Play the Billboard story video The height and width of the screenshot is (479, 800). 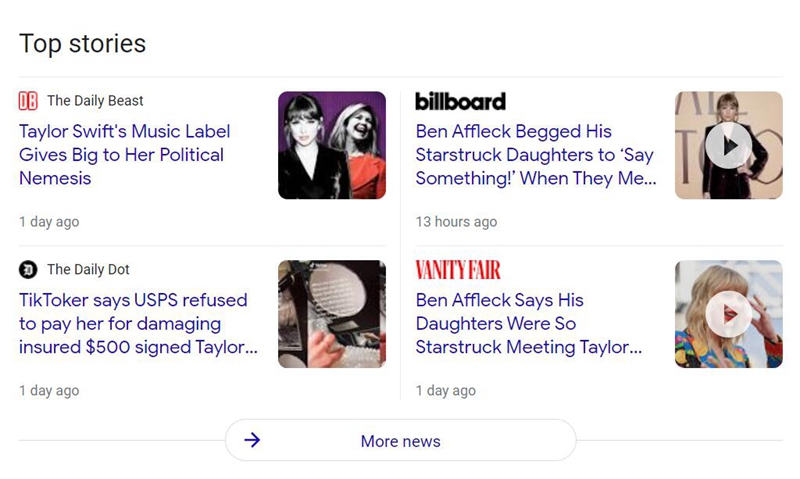[728, 146]
